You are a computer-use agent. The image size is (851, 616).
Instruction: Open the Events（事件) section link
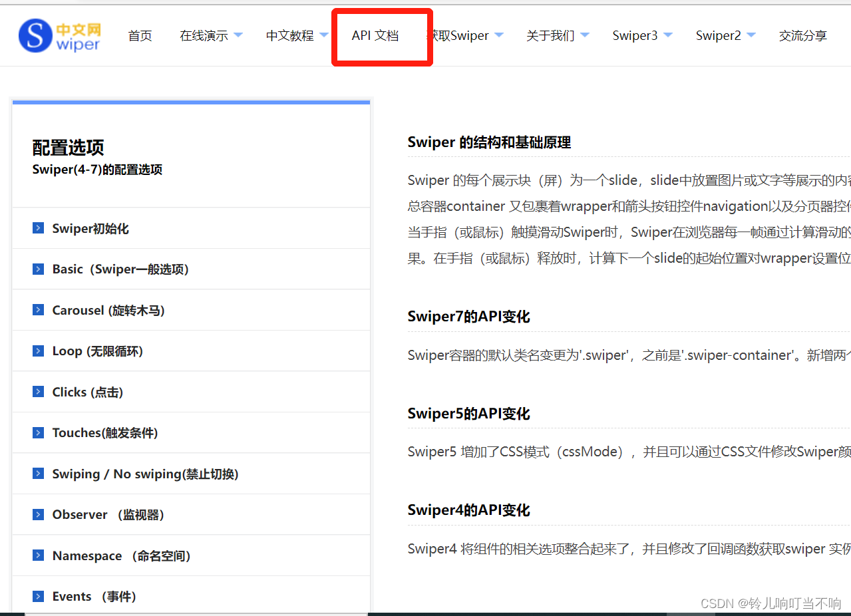tap(94, 597)
